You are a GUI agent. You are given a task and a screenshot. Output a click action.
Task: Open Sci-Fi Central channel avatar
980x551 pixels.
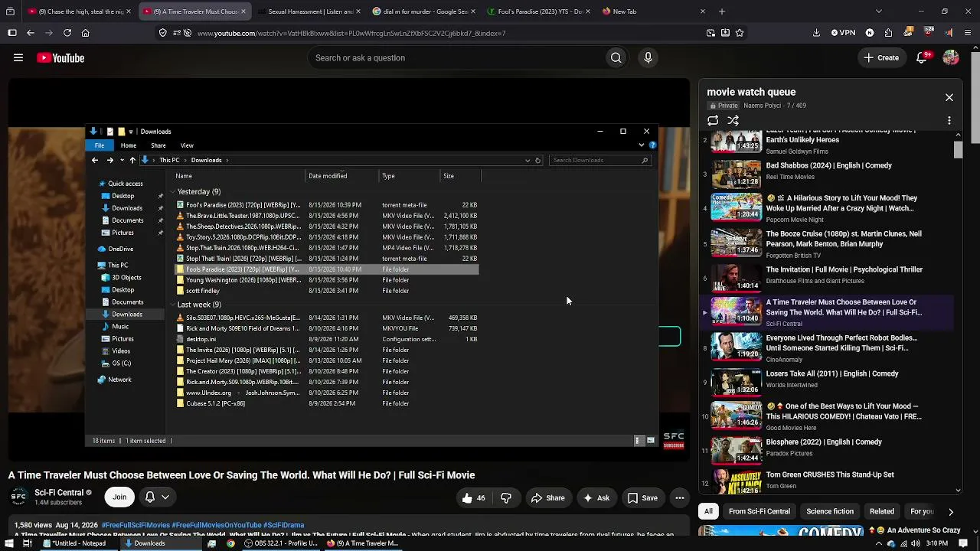point(18,497)
